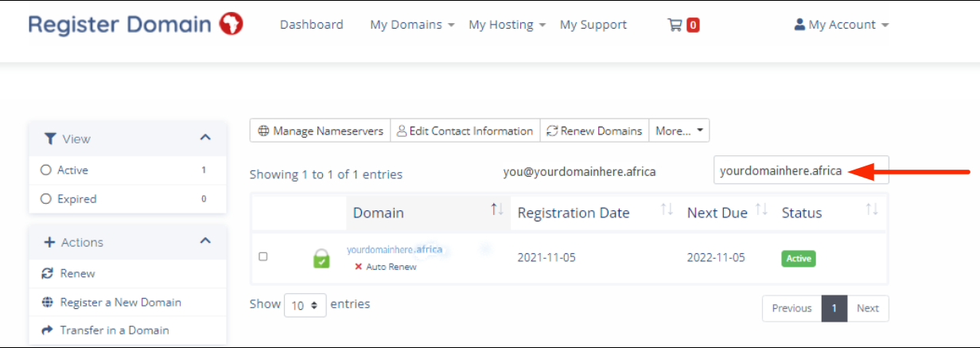Open My Support menu item
This screenshot has height=348, width=980.
point(593,25)
